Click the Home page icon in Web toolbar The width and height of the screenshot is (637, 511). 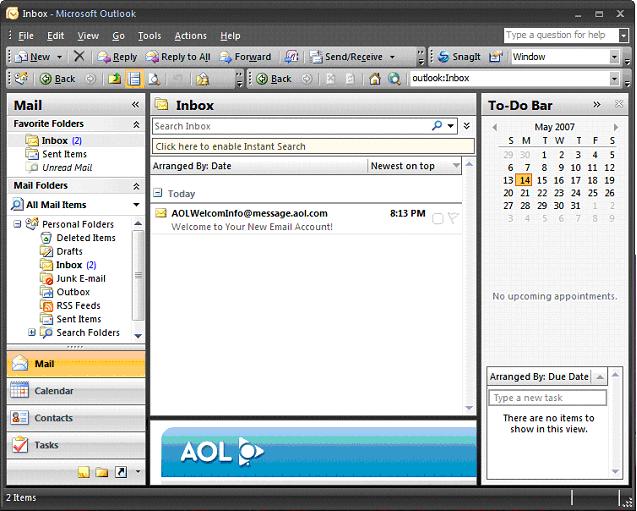[375, 78]
